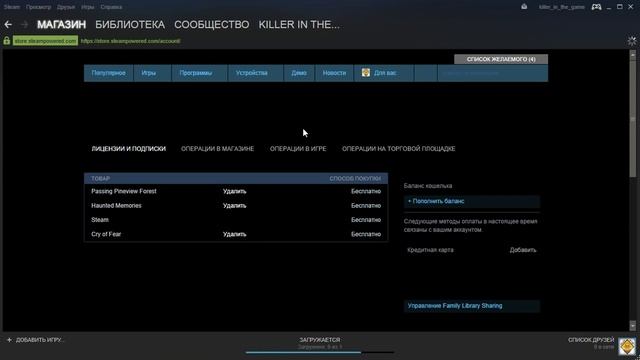Open the 'Демо' store tab

299,73
